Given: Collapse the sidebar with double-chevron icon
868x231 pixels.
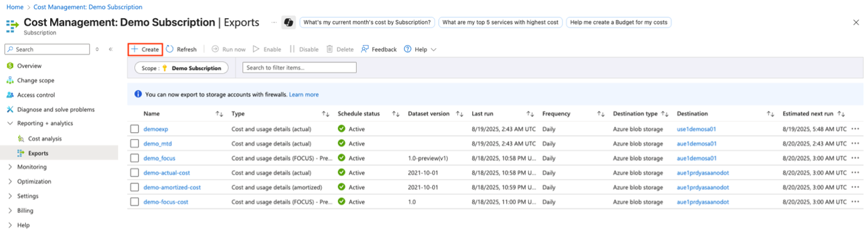Looking at the screenshot, I should [x=110, y=49].
